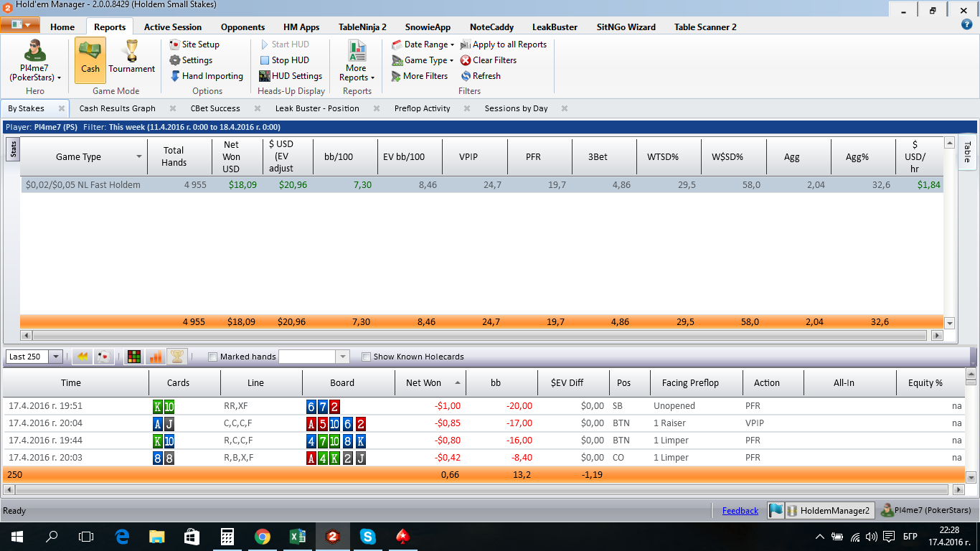Sort report by bb/100 column header
The image size is (980, 551).
click(x=346, y=157)
